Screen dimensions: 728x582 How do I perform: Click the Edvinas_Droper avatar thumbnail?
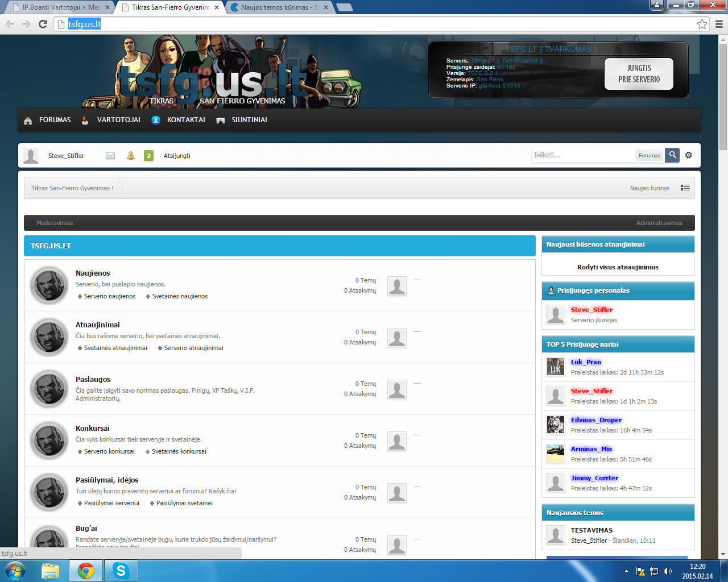555,425
